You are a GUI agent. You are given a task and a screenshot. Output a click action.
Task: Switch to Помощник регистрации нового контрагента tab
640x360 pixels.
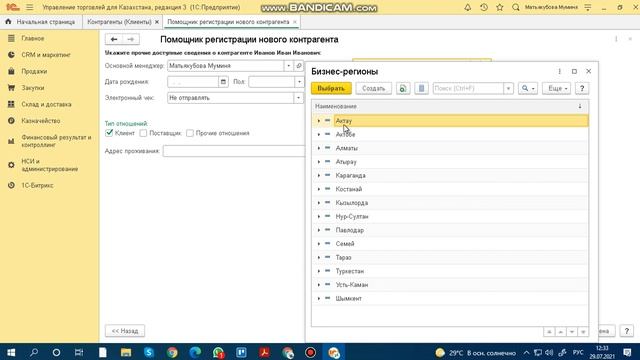228,22
